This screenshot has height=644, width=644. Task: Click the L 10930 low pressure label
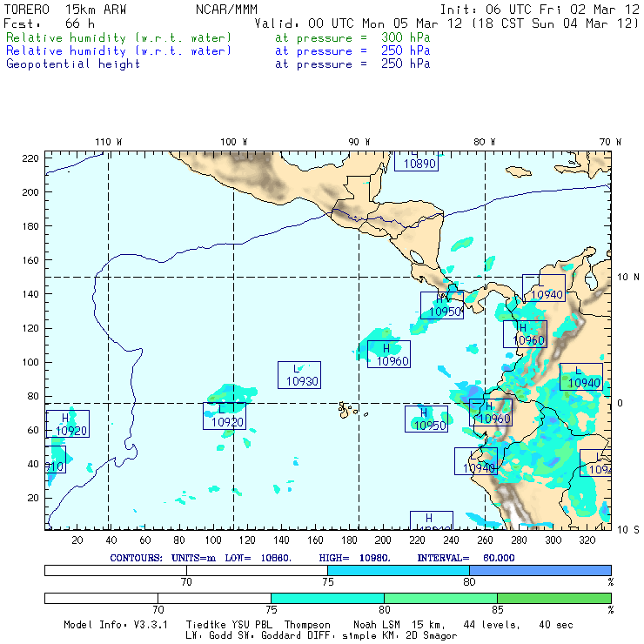300,375
